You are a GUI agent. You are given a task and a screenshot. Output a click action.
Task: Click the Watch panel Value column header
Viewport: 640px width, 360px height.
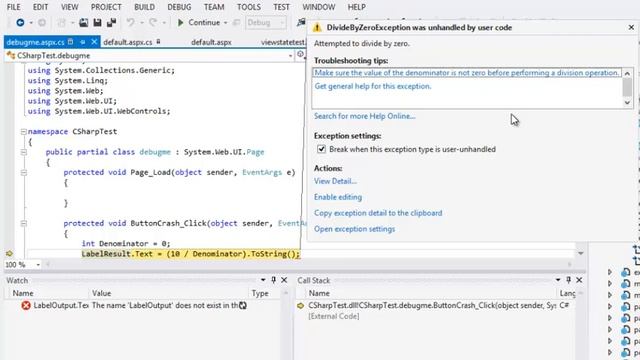pos(101,293)
